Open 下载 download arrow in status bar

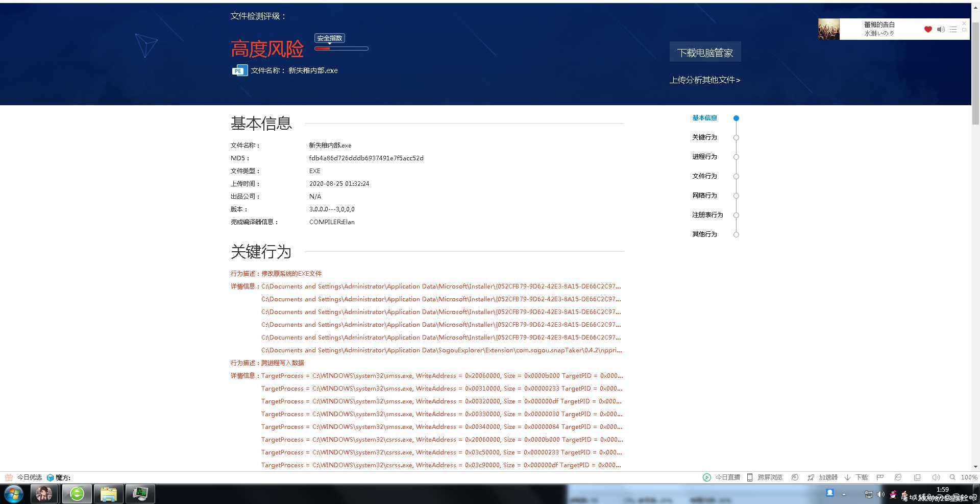(x=847, y=477)
